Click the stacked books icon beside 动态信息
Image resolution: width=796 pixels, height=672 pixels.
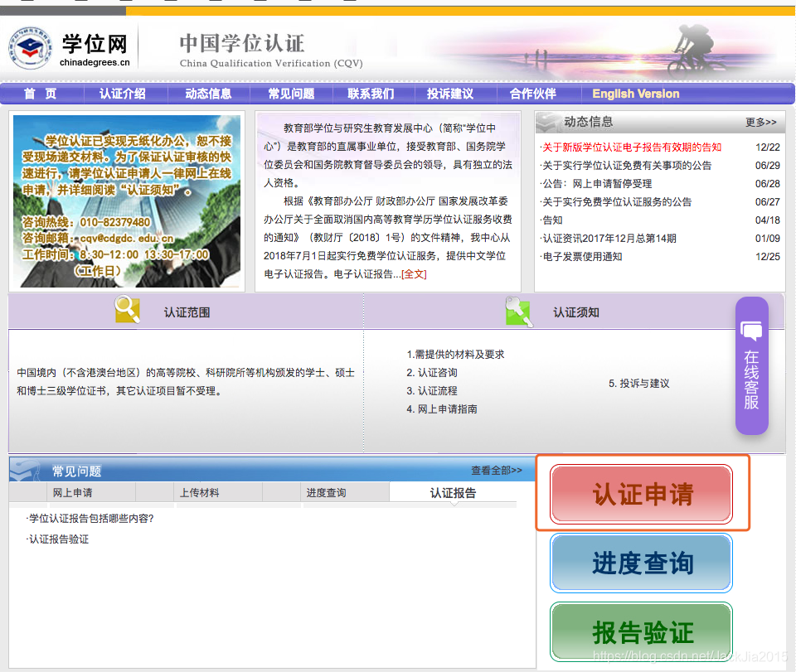click(548, 122)
